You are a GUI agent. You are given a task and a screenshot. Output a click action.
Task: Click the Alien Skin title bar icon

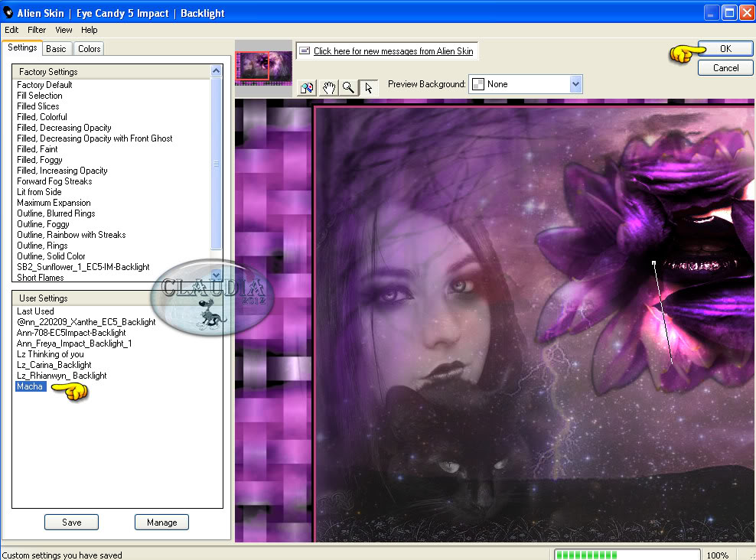8,12
